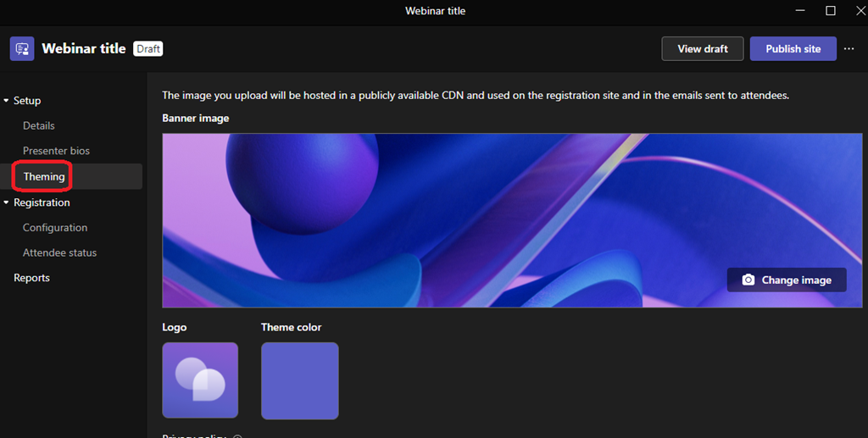868x438 pixels.
Task: Click the webinar icon beside the title
Action: [x=22, y=48]
